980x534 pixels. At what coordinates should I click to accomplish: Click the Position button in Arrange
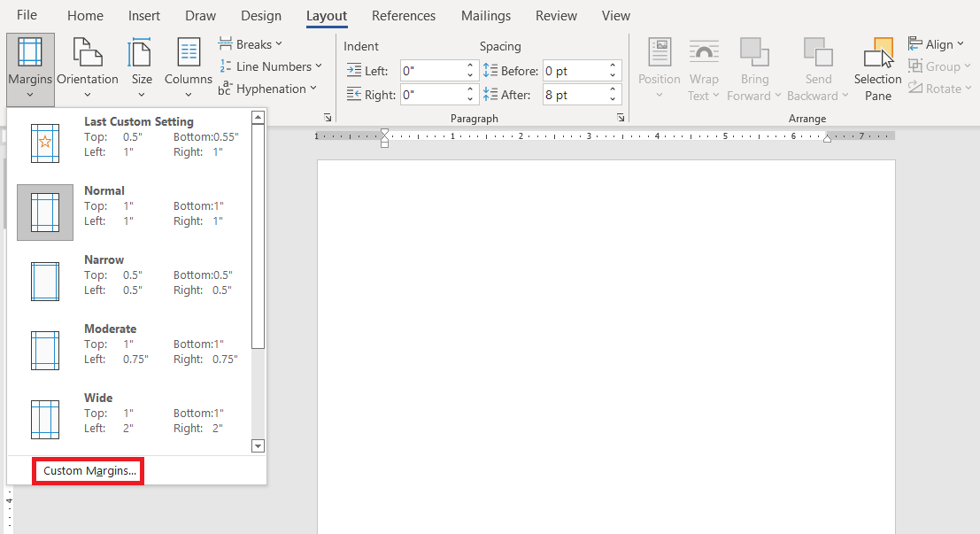tap(659, 69)
